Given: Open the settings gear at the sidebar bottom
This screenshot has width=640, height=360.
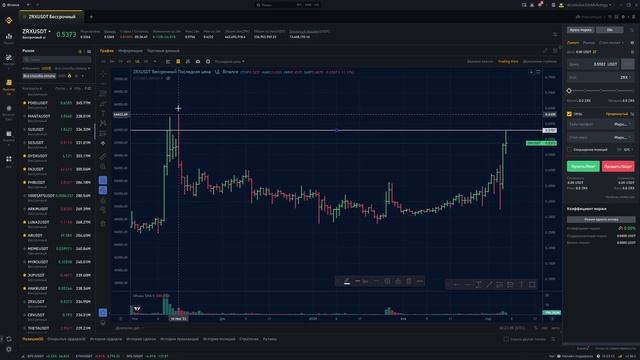Looking at the screenshot, I should (9, 349).
